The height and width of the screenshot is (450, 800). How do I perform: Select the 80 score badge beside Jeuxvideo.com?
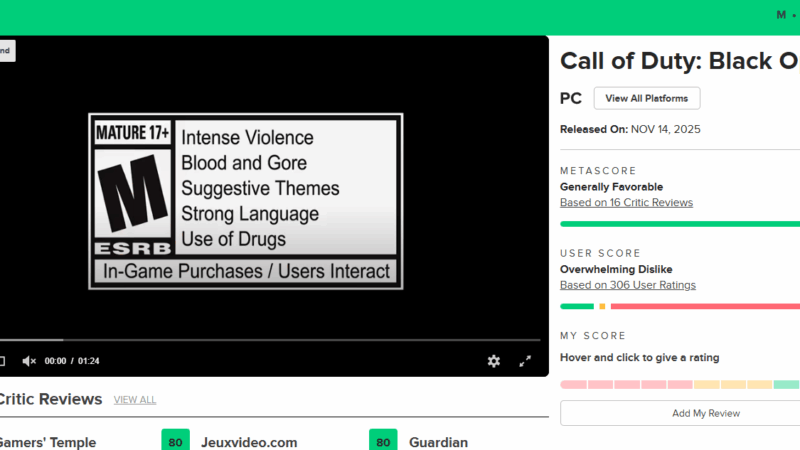176,440
